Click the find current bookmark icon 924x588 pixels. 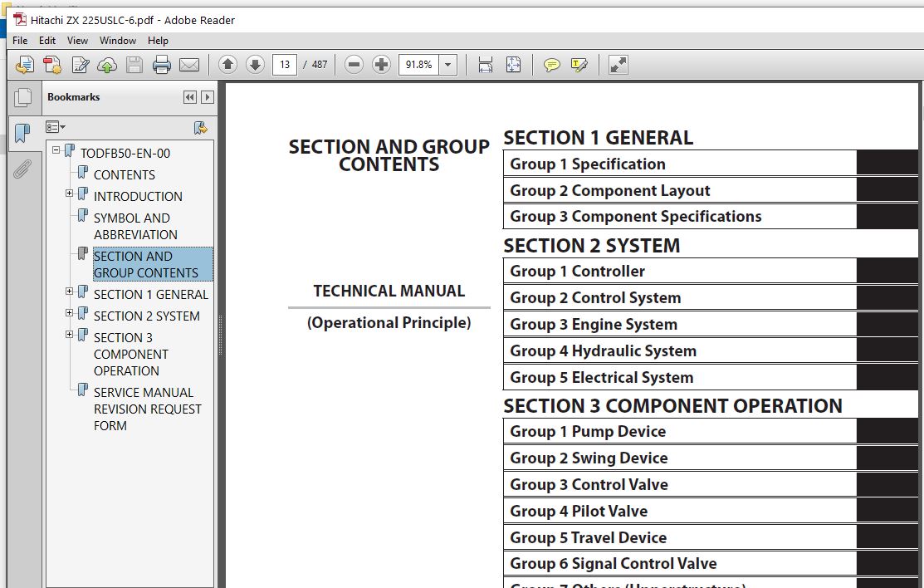200,128
